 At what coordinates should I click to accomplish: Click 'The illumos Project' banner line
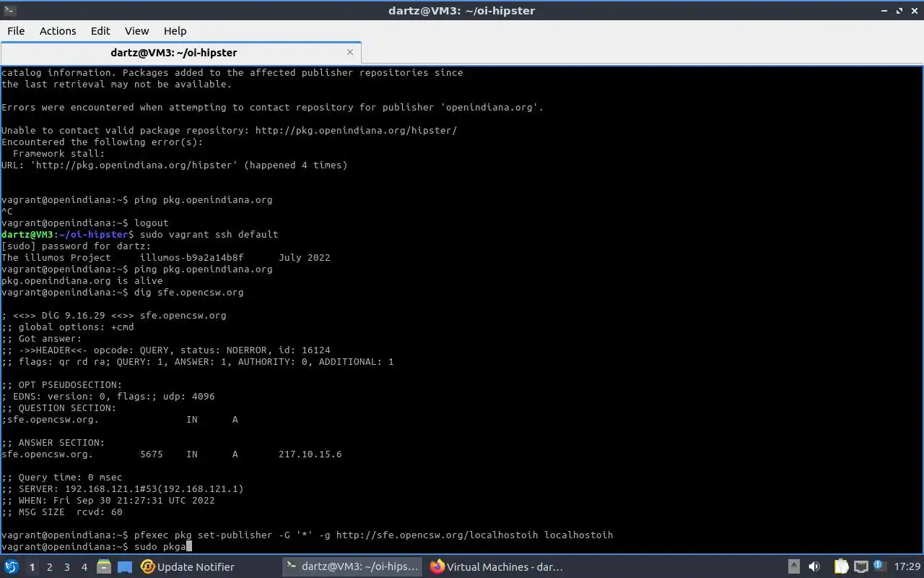165,258
